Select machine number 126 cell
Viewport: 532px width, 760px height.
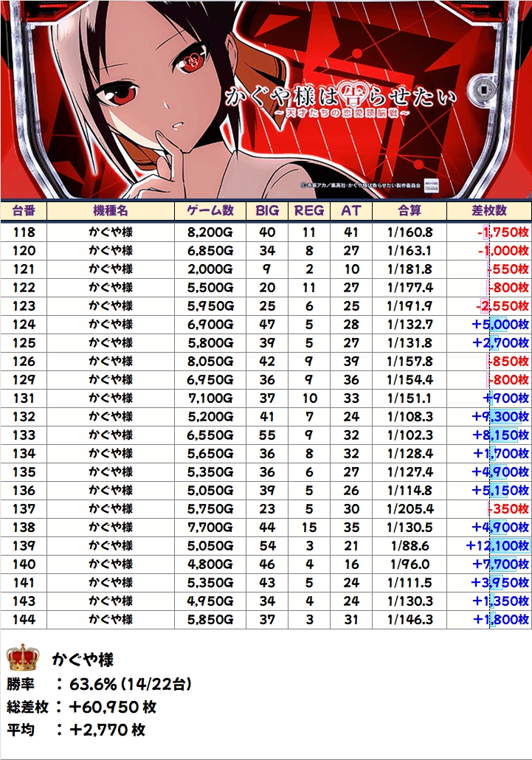pyautogui.click(x=24, y=361)
